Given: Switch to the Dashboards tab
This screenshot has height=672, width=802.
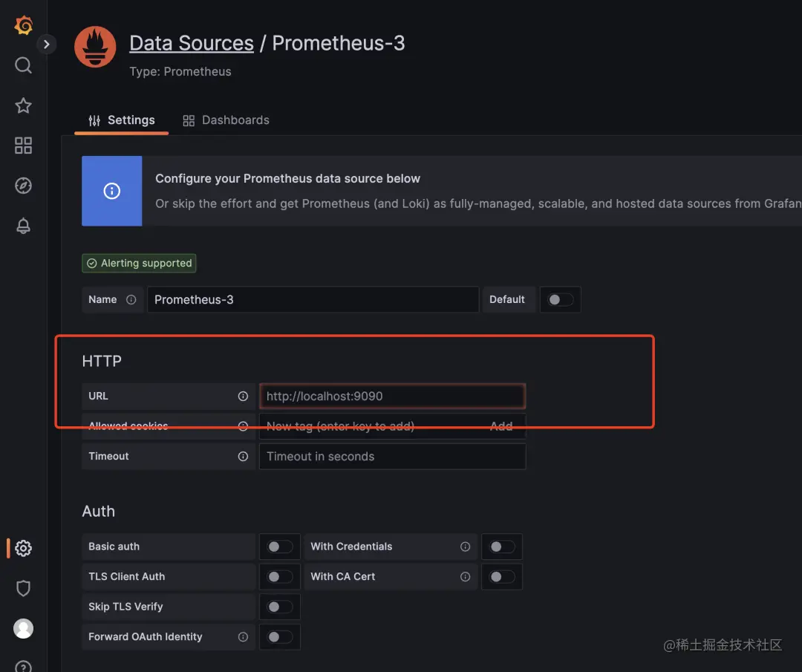Looking at the screenshot, I should [x=226, y=120].
